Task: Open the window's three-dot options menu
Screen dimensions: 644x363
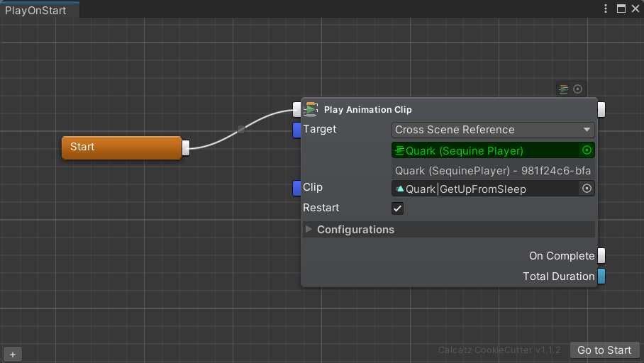Action: (x=605, y=9)
